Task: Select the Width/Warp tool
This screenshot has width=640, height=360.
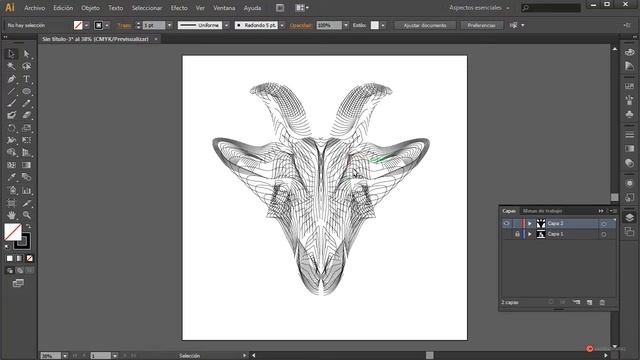Action: 11,140
